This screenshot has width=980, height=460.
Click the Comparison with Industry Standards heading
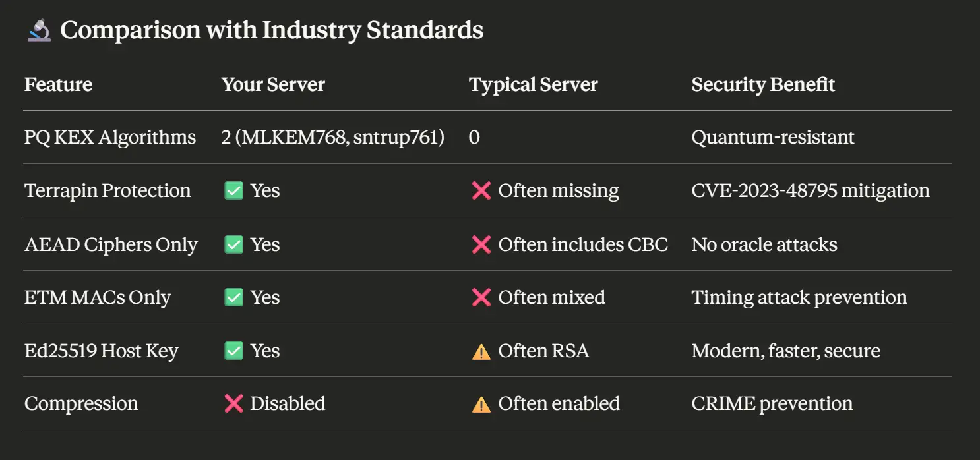(272, 30)
